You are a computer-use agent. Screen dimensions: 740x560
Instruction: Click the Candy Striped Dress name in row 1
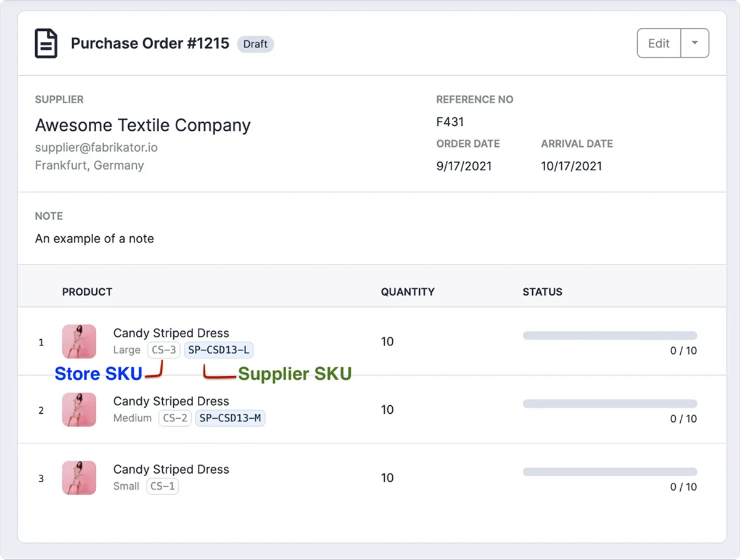click(x=171, y=333)
